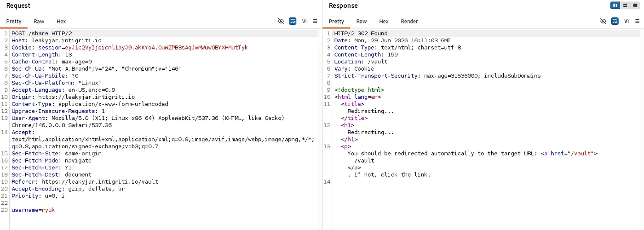Click the Referer header with /vault URL

[x=85, y=182]
